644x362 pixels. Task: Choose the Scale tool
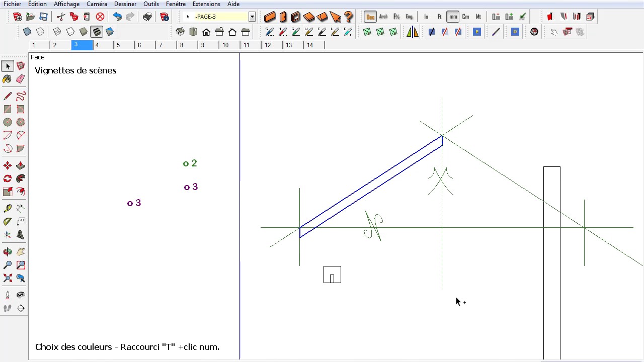(8, 192)
